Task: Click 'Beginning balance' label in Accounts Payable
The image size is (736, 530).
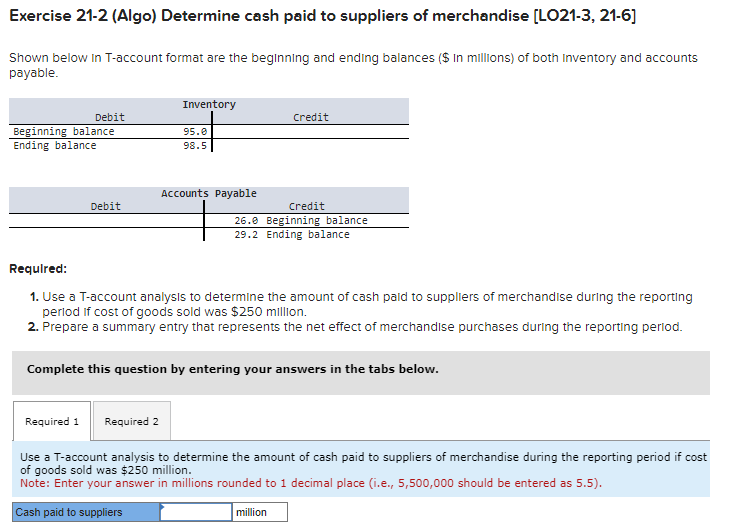Action: tap(317, 220)
